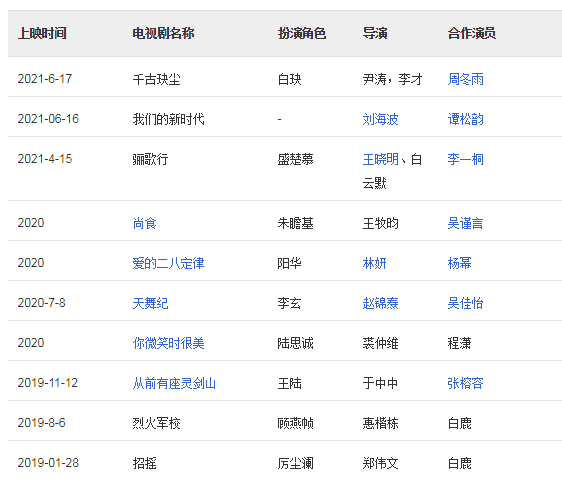Open drama 从前有座灵剑山 link
The image size is (562, 479).
pyautogui.click(x=174, y=383)
